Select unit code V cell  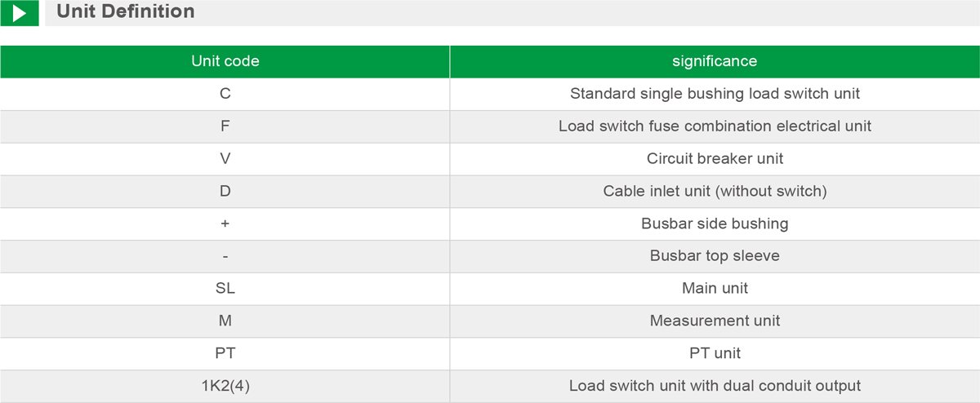[x=225, y=158]
